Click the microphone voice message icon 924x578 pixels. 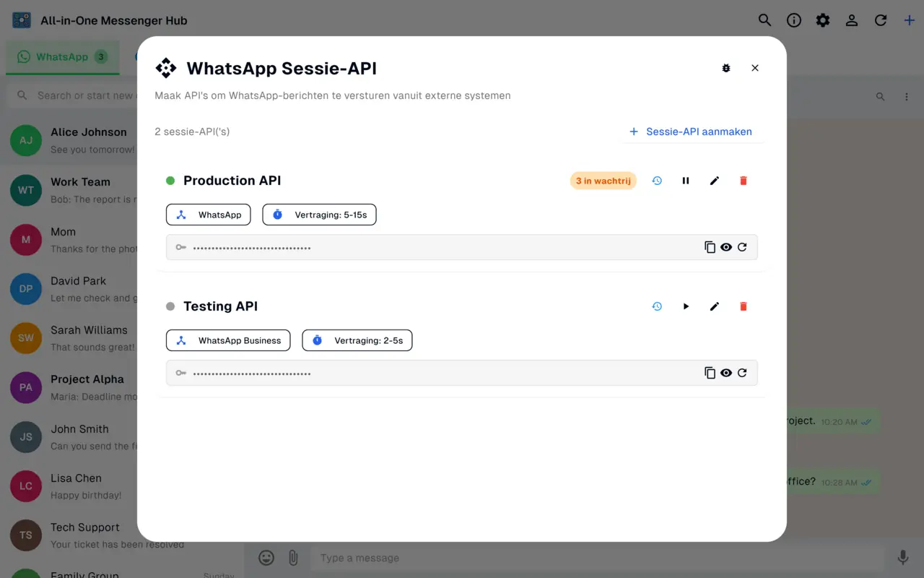click(903, 558)
